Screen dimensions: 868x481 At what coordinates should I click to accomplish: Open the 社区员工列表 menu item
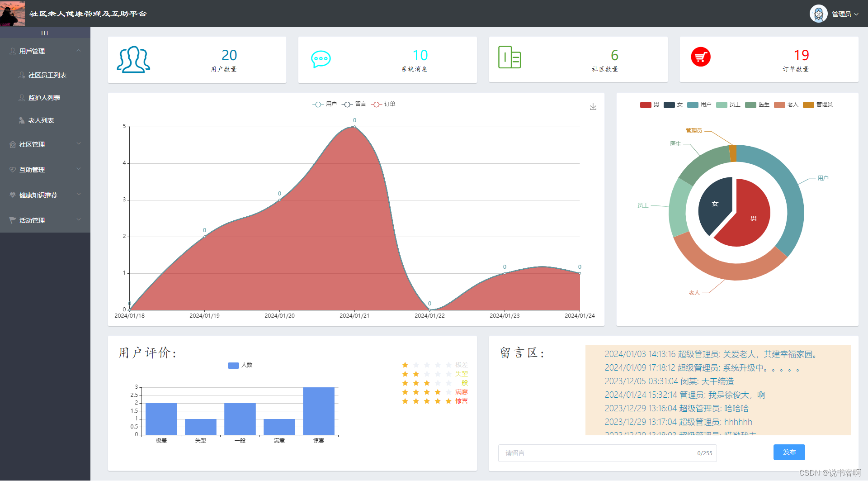45,75
